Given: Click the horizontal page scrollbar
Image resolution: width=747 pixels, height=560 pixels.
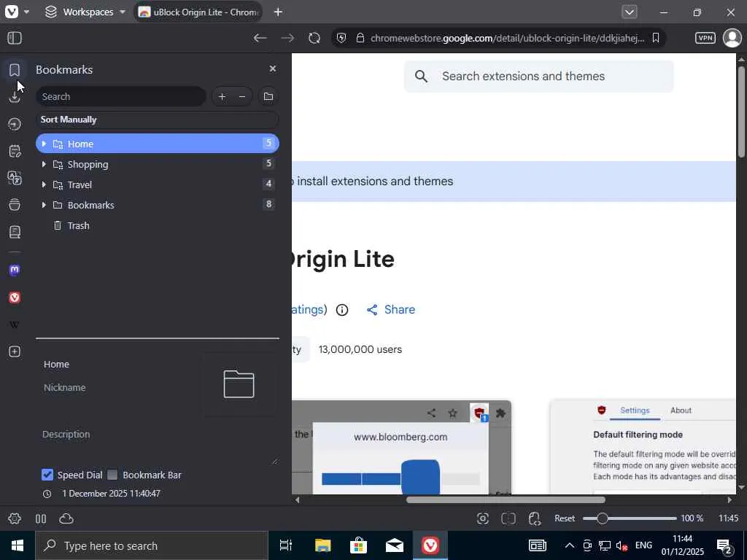Looking at the screenshot, I should [506, 500].
